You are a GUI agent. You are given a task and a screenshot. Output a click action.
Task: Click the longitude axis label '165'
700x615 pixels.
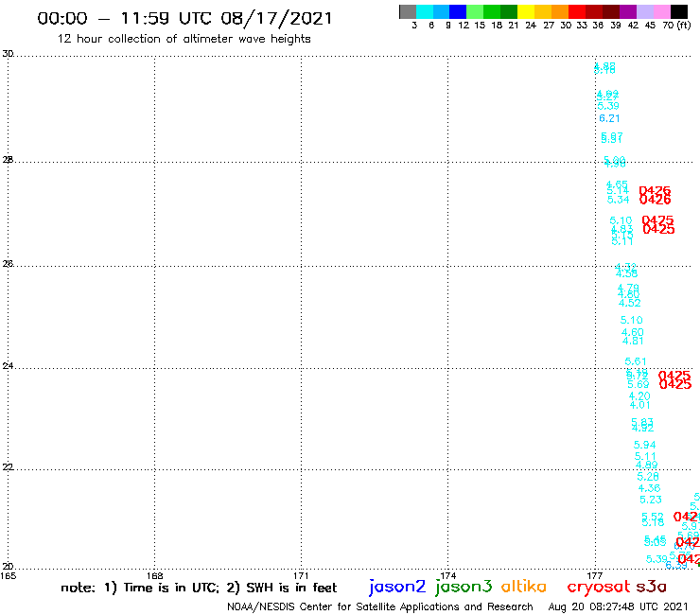click(8, 575)
